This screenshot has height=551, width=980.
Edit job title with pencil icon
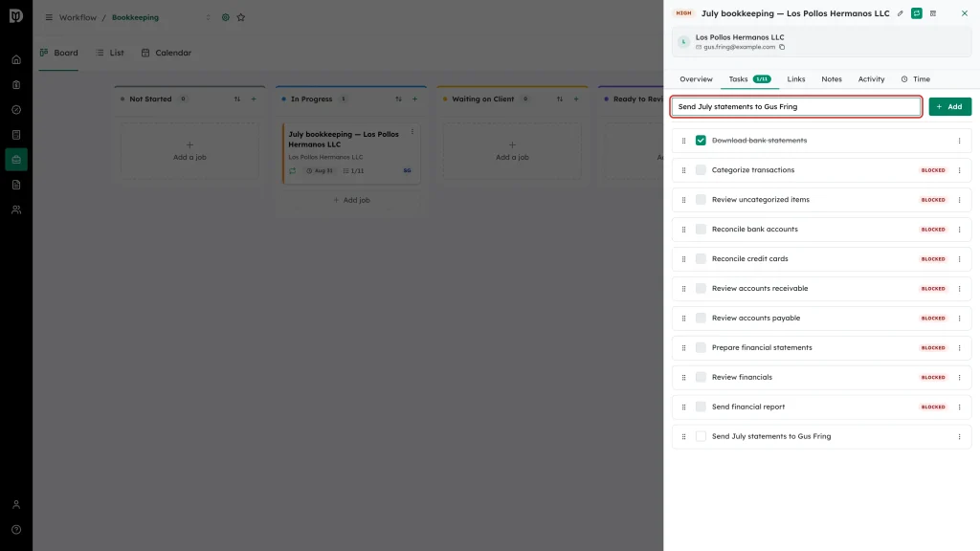click(x=900, y=13)
